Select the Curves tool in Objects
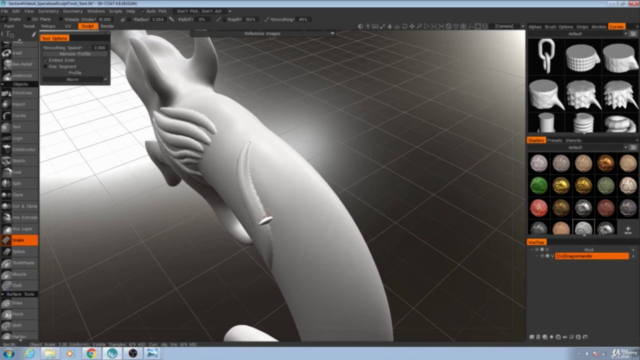 tap(19, 116)
